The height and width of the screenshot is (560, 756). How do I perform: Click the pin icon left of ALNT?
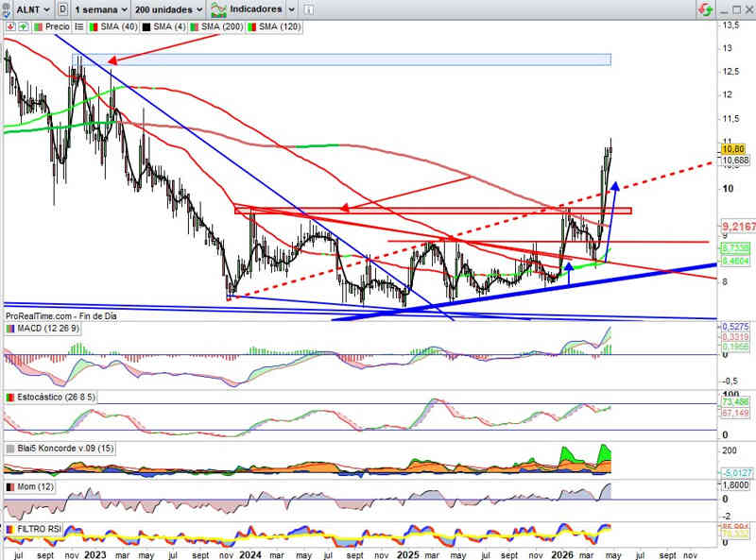point(8,9)
